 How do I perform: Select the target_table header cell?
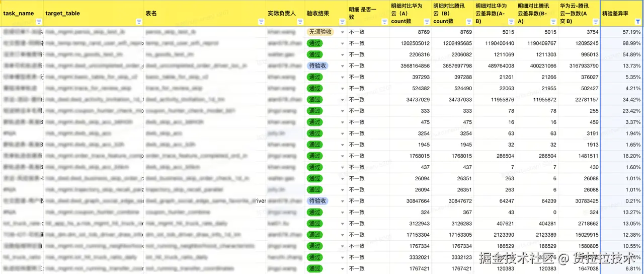94,14
